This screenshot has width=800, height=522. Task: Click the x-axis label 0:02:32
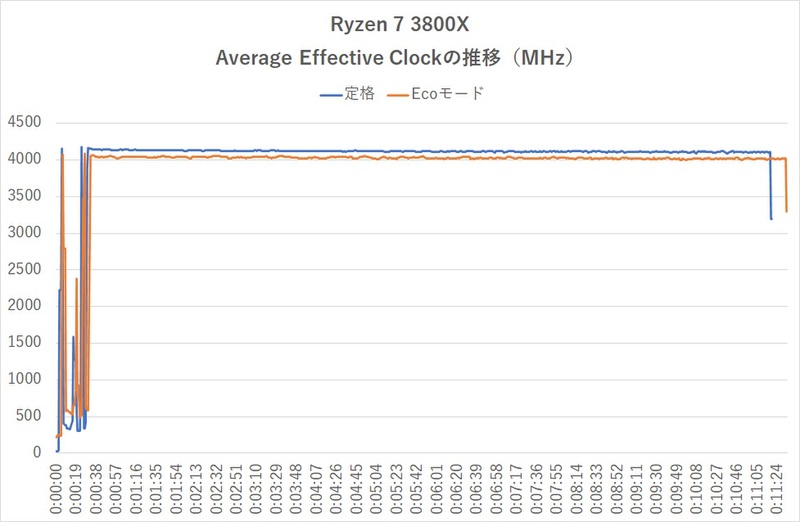(216, 489)
